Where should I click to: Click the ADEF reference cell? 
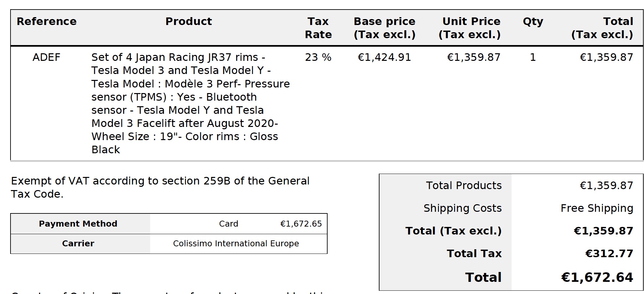(x=46, y=58)
